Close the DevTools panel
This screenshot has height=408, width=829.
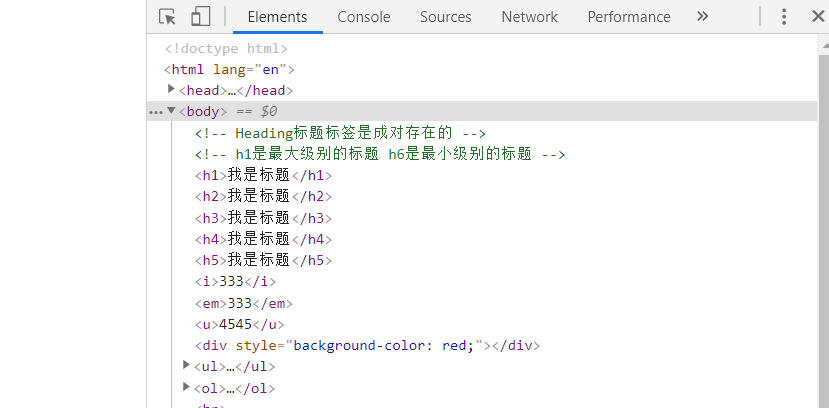coord(818,17)
